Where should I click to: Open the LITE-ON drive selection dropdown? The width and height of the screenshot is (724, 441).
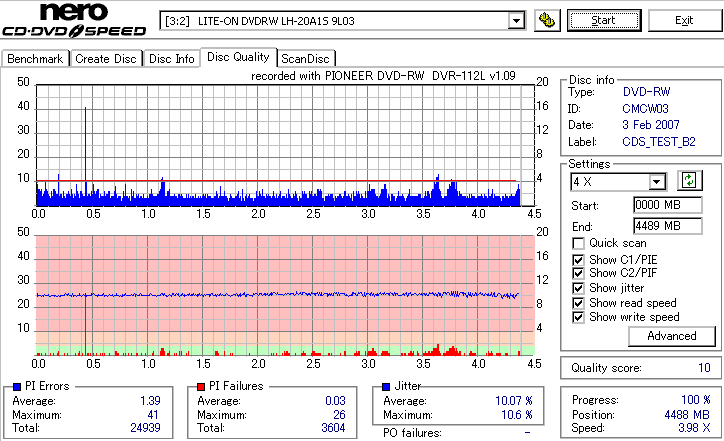point(516,21)
